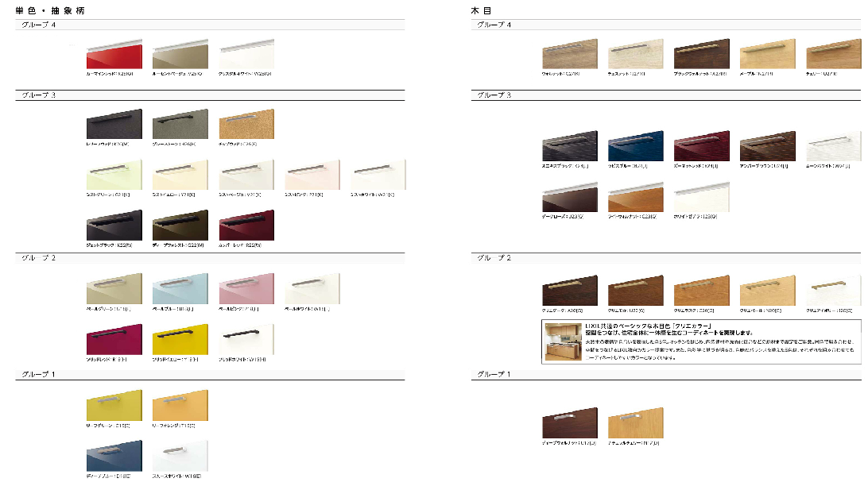Choose the Luster Green pale swatch
Viewport: 868px width, 486px height.
(114, 175)
